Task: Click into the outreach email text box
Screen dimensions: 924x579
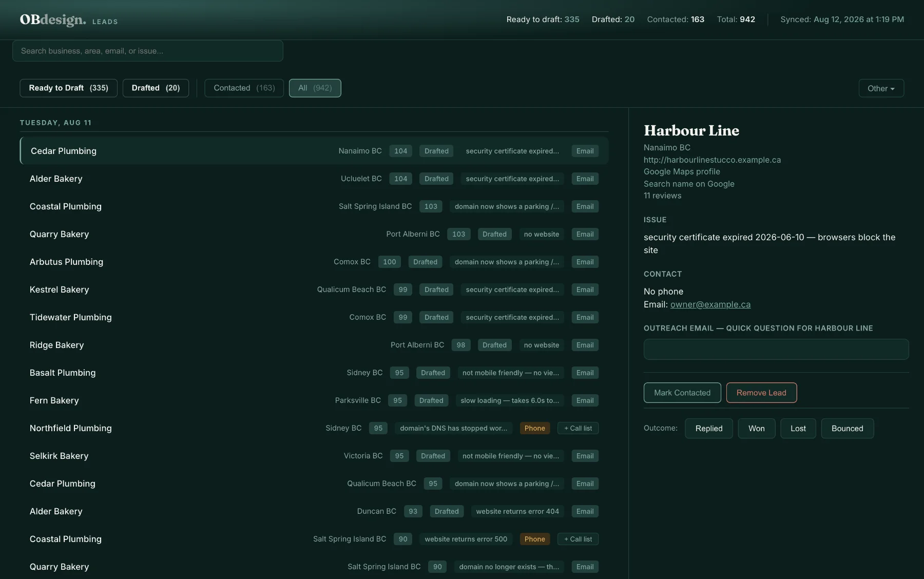Action: (776, 349)
